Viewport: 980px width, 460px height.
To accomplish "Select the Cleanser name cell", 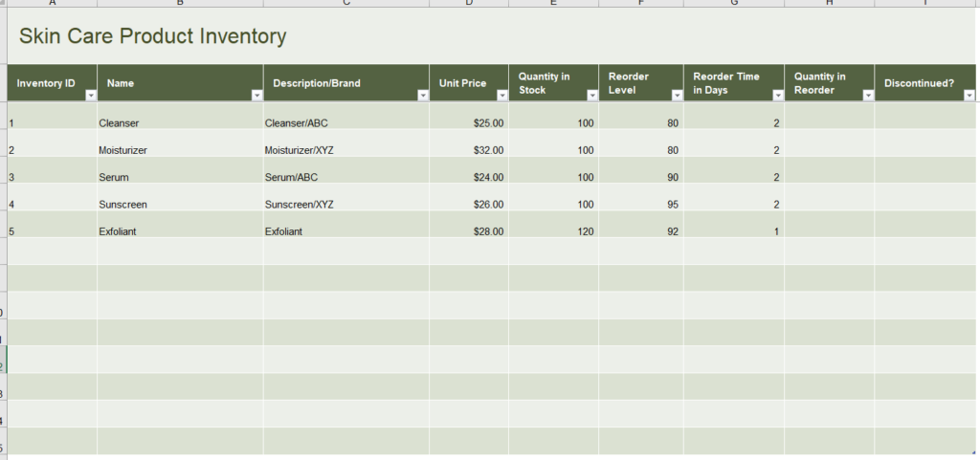I will coord(180,116).
